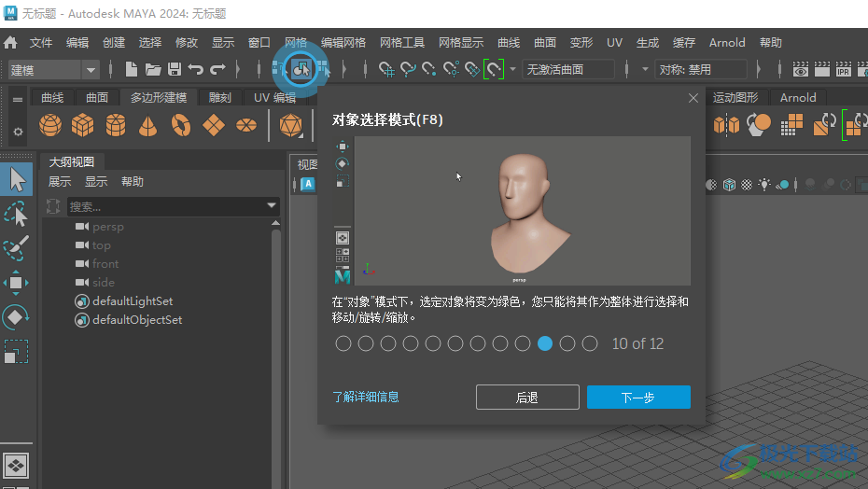Open the Arnold menu
868x489 pixels.
pyautogui.click(x=727, y=43)
